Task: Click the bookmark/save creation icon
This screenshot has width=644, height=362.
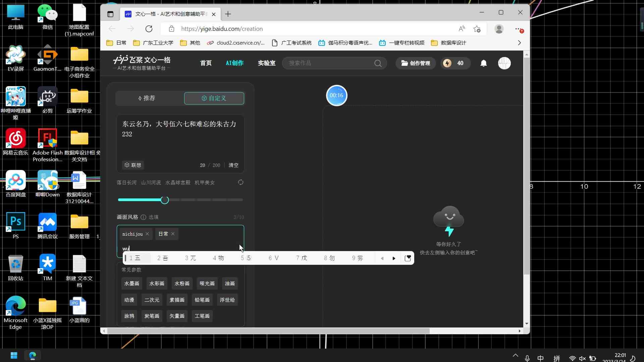Action: pyautogui.click(x=408, y=258)
